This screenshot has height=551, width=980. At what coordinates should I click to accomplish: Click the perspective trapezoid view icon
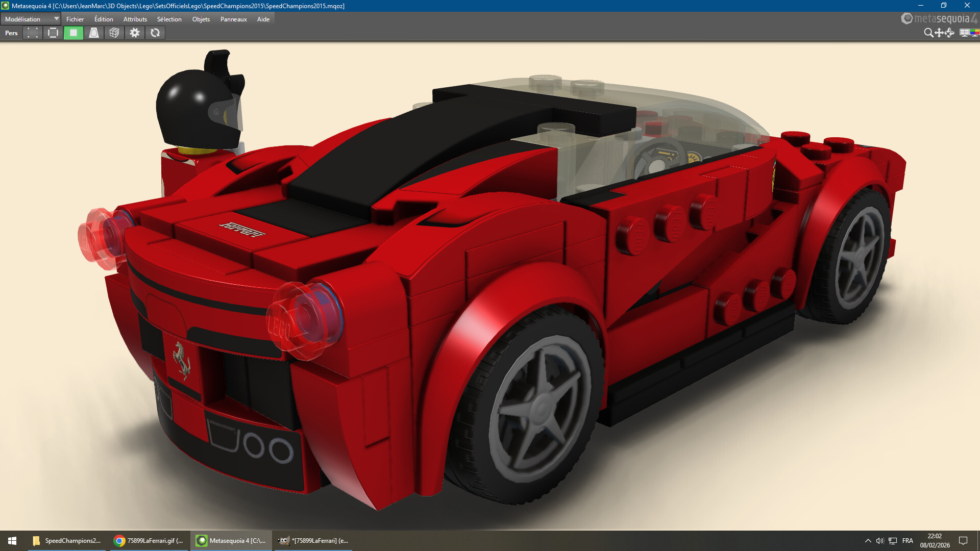coord(94,33)
